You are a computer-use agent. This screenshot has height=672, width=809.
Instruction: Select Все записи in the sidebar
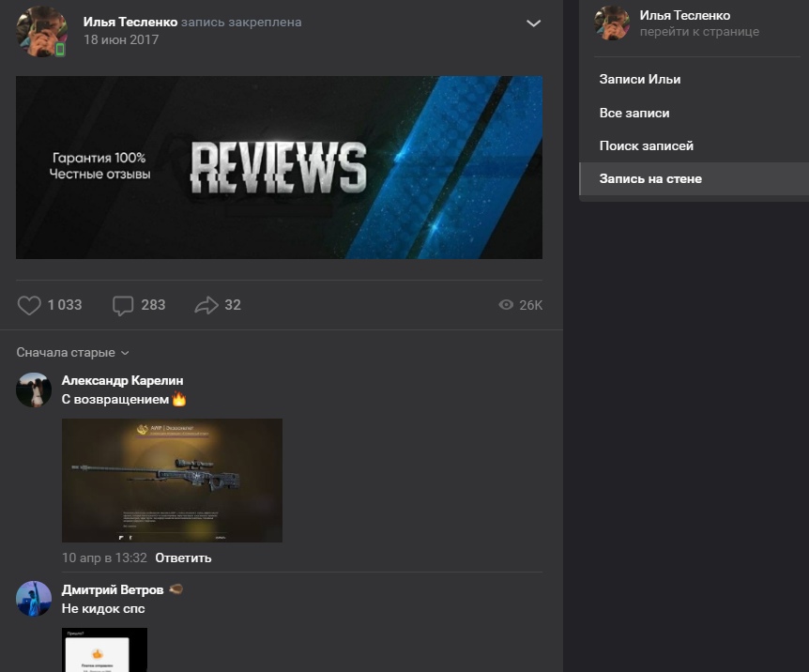pyautogui.click(x=634, y=113)
